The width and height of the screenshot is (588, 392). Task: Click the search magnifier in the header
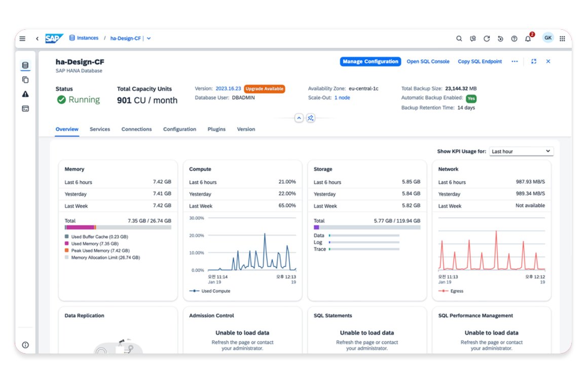(x=459, y=38)
